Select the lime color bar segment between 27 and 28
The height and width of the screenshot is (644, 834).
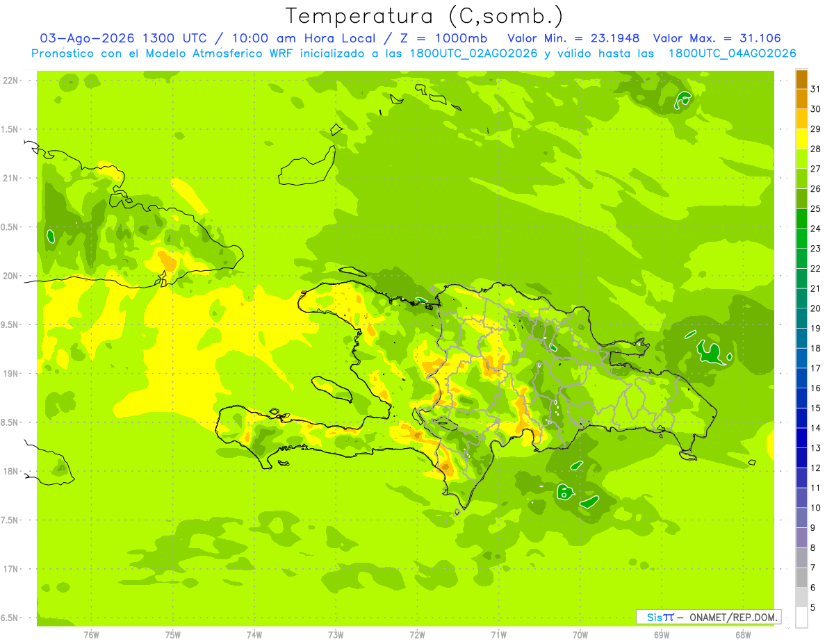801,159
